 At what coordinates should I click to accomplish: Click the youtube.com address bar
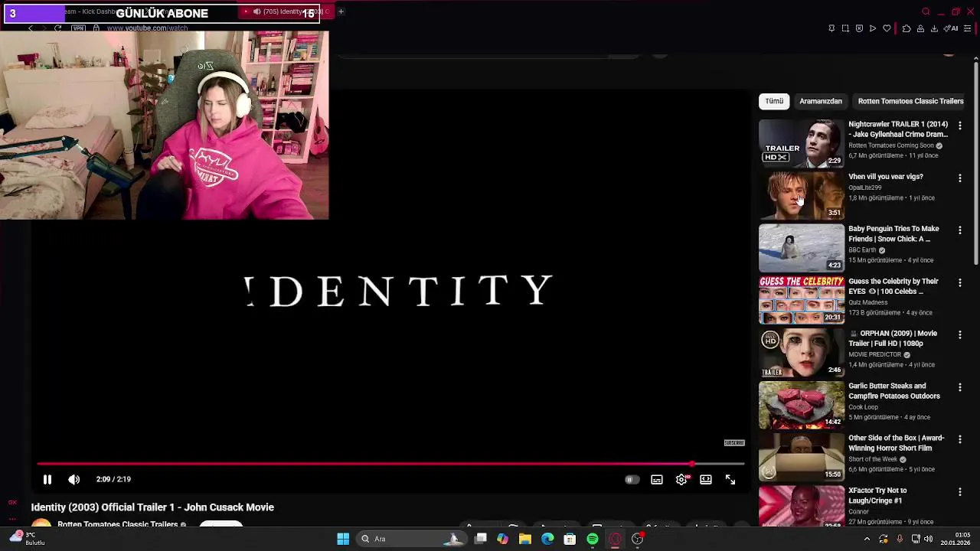(x=147, y=28)
